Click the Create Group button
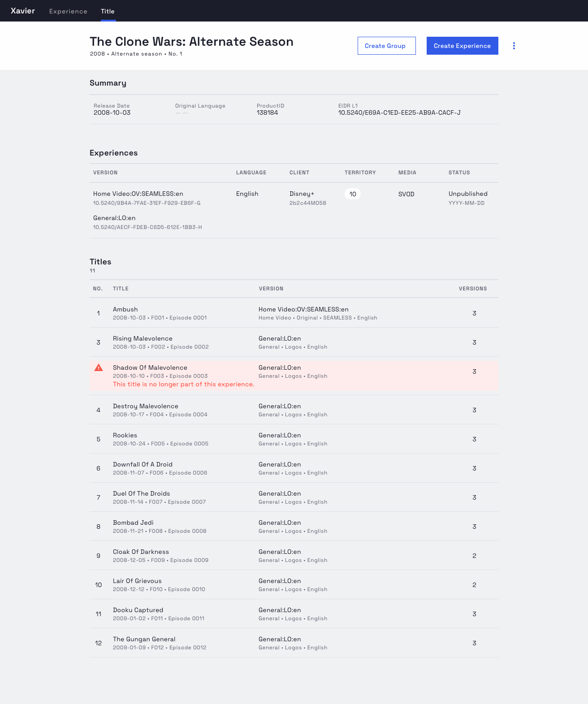Image resolution: width=588 pixels, height=704 pixels. [386, 46]
